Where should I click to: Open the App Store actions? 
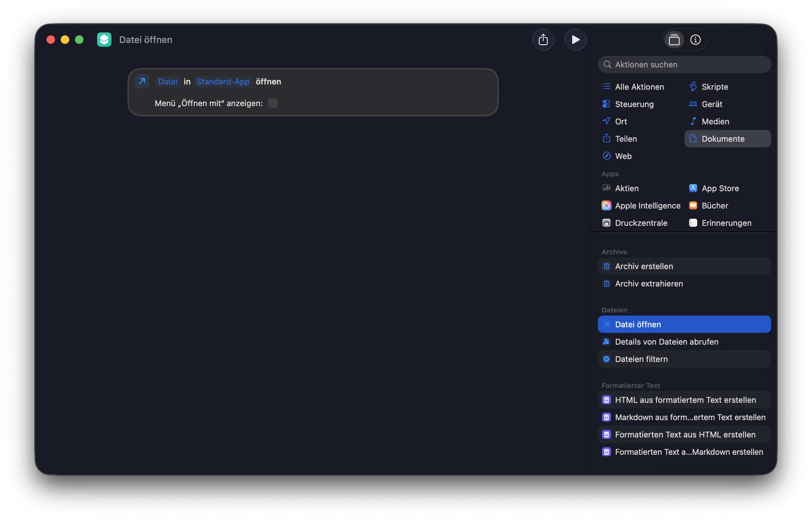(x=720, y=188)
